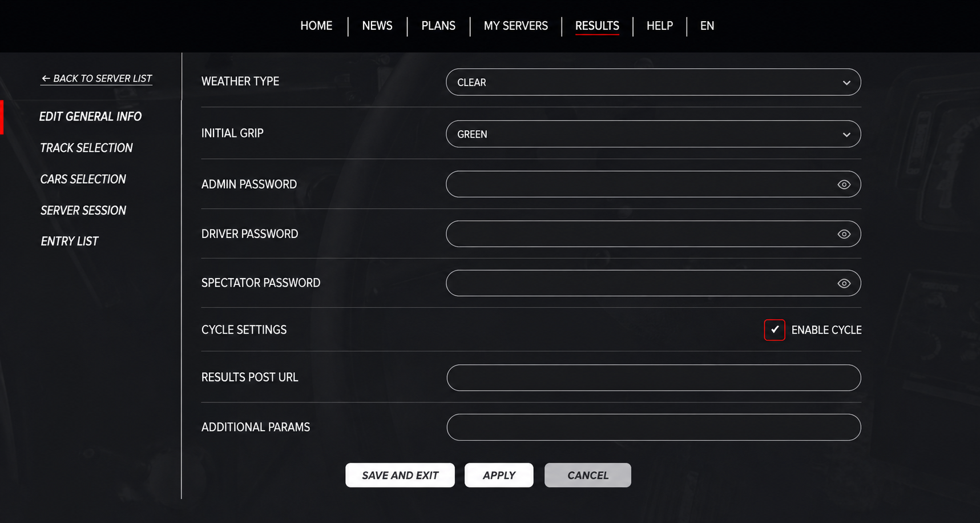The height and width of the screenshot is (523, 980).
Task: Focus the Results Post URL field
Action: point(653,377)
